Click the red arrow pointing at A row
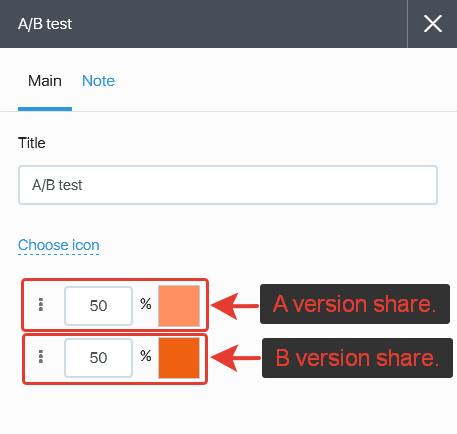Screen dimensions: 457x434 click(235, 306)
